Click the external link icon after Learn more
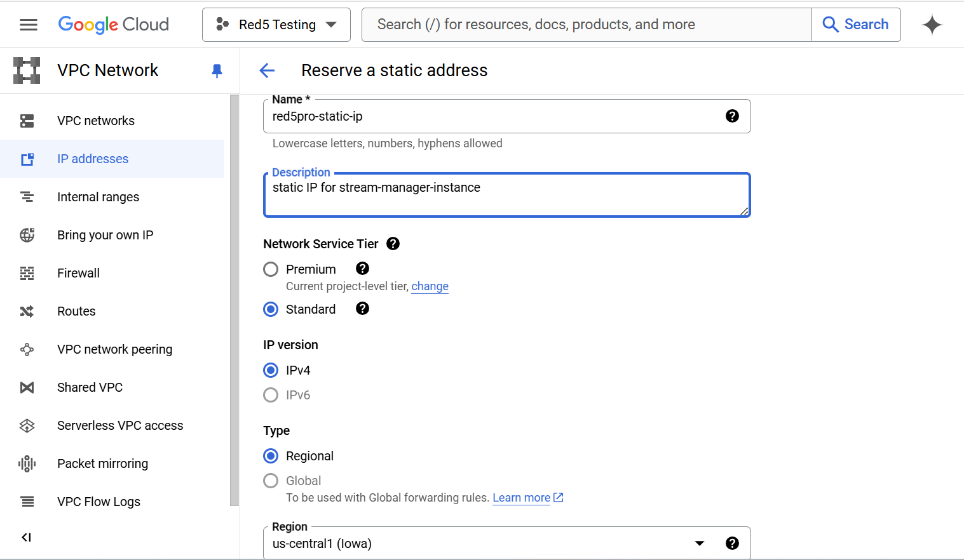 559,498
